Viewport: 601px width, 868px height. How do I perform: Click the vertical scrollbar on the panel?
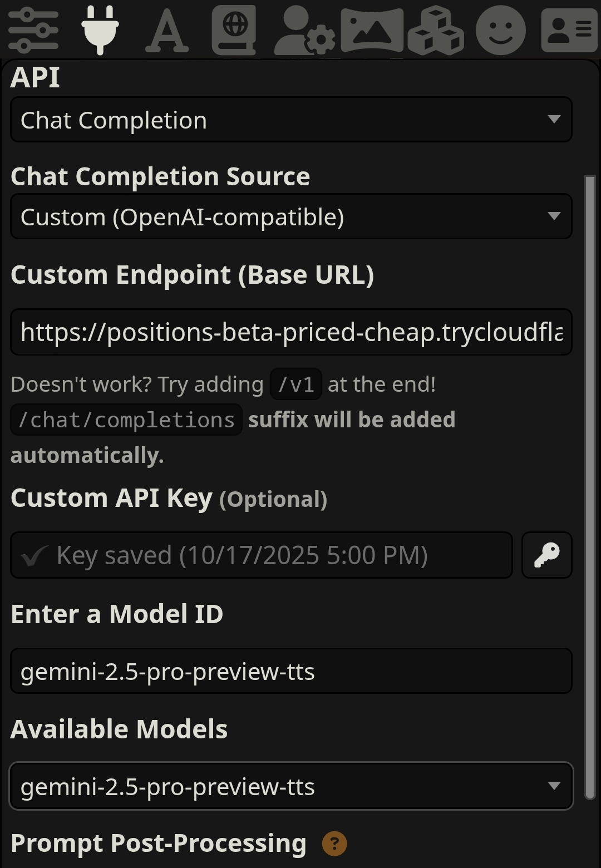pos(590,487)
